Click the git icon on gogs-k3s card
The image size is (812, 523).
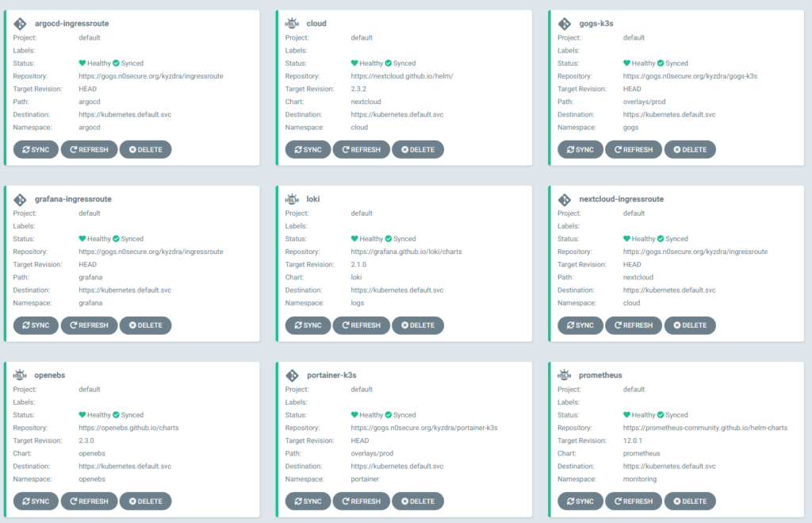click(x=565, y=24)
